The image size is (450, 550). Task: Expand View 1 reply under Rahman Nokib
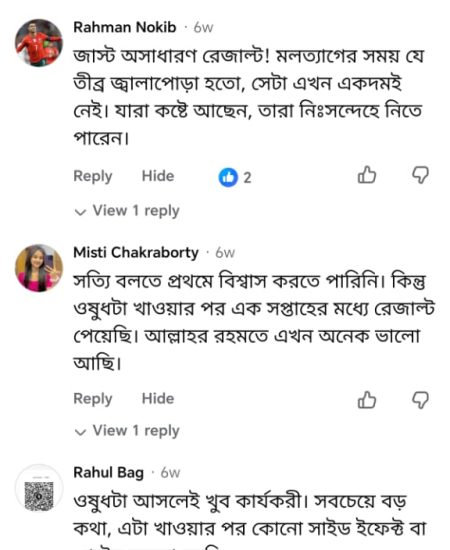point(127,211)
